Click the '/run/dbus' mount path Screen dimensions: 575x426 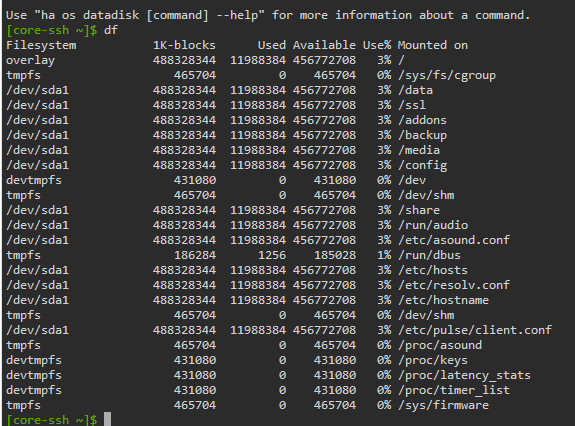(x=429, y=255)
